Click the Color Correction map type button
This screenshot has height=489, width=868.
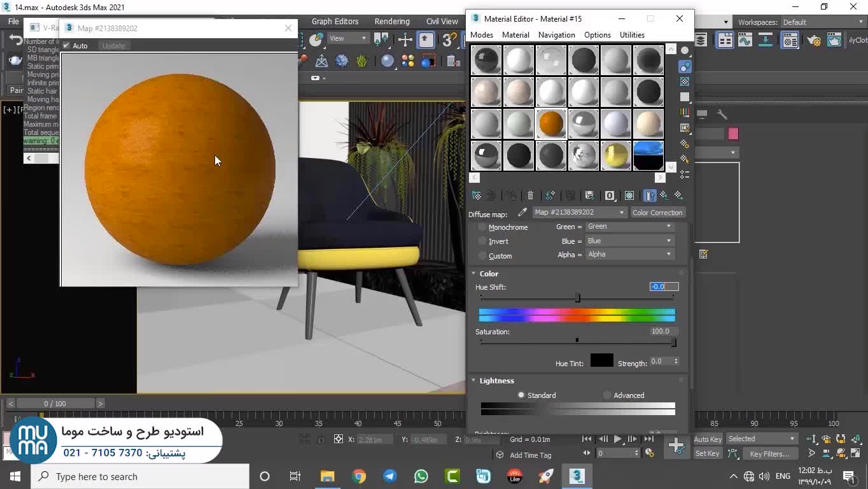[x=657, y=213]
